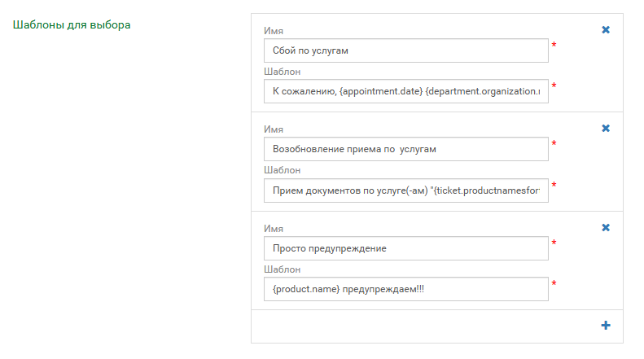The image size is (644, 359).
Task: Add a new template with plus icon
Action: pos(606,326)
